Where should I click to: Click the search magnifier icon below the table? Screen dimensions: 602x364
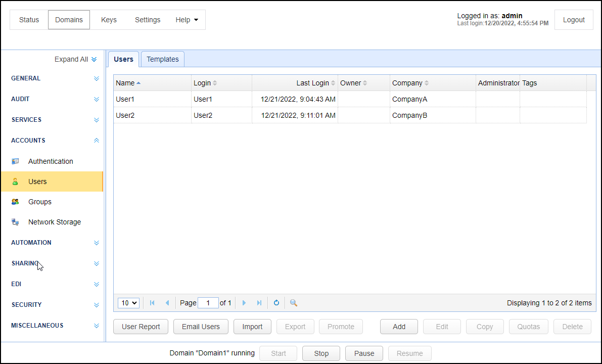pos(293,303)
